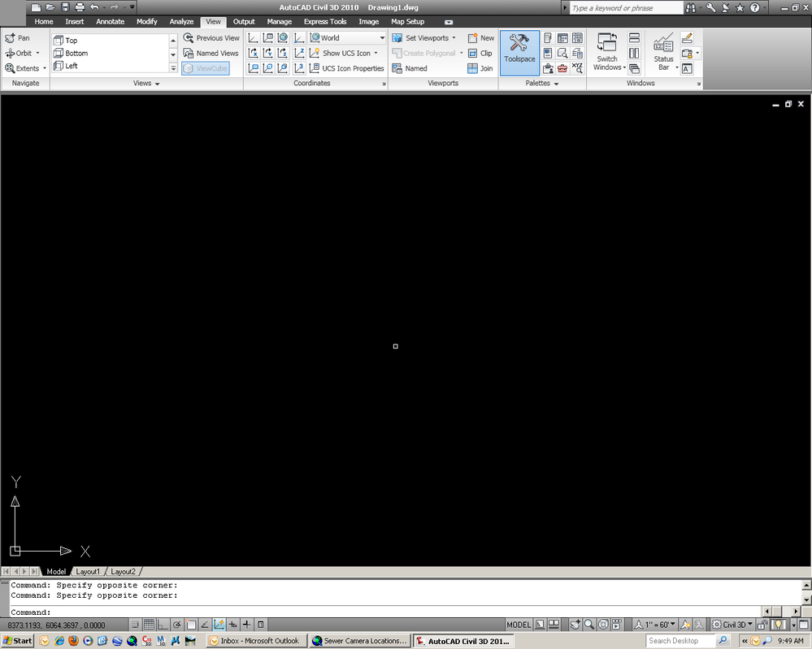Expand the Views panel arrow
812x649 pixels.
tap(158, 84)
